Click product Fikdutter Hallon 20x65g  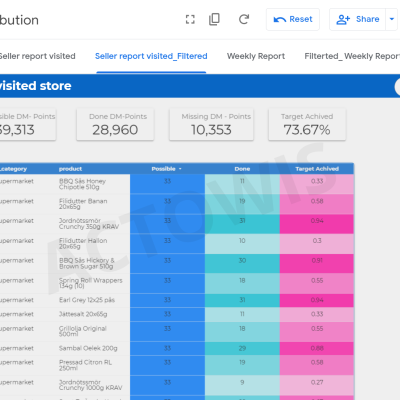(x=83, y=243)
